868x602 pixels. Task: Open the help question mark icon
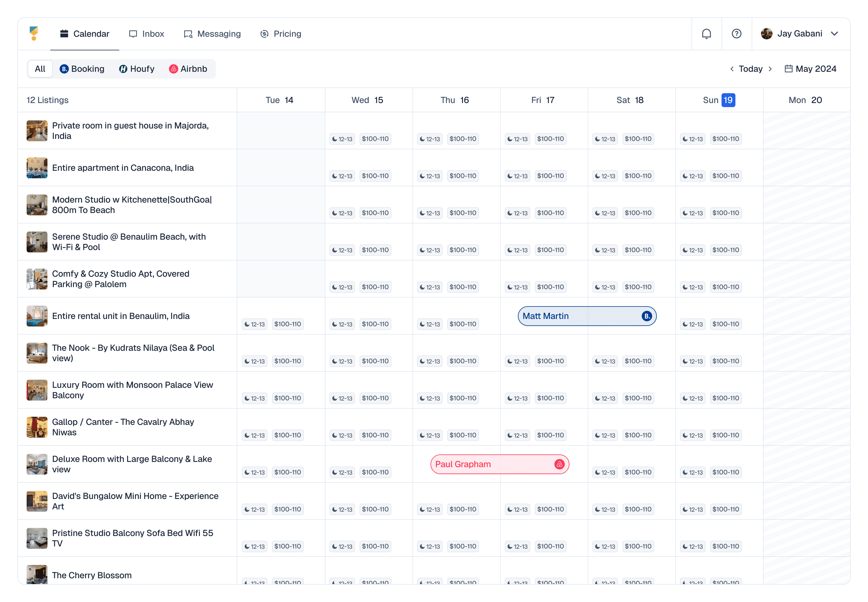[736, 34]
